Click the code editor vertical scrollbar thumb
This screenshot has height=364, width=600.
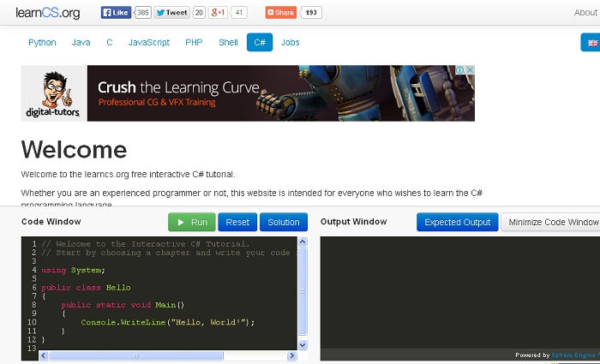click(303, 291)
